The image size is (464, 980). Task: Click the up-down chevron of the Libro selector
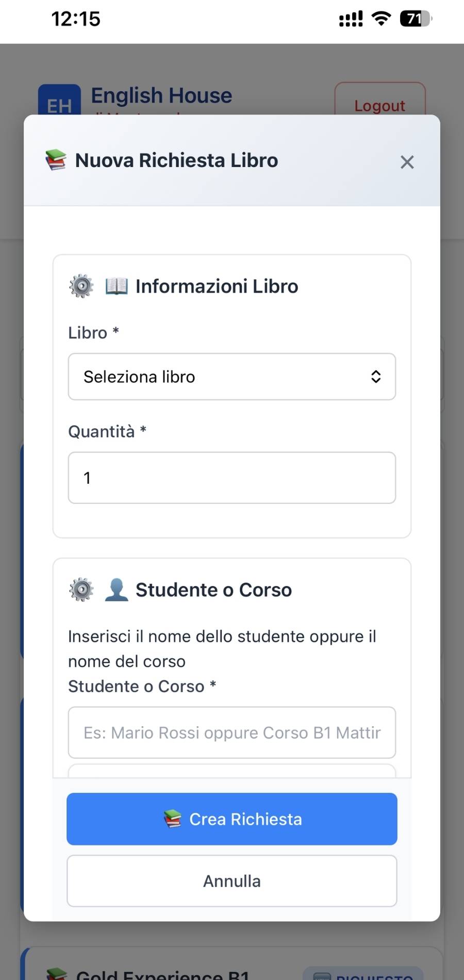tap(376, 377)
